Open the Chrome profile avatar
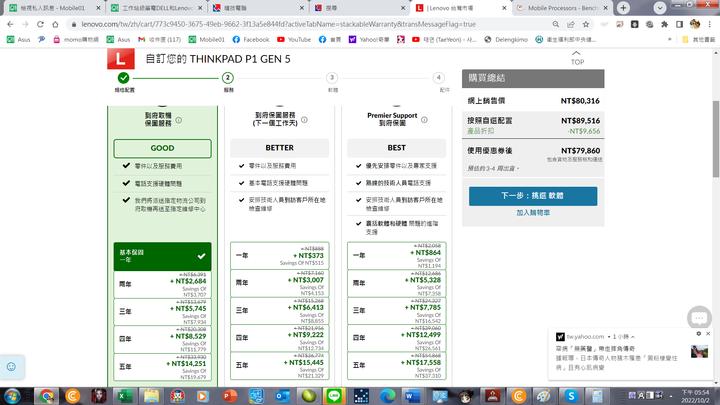 click(695, 24)
